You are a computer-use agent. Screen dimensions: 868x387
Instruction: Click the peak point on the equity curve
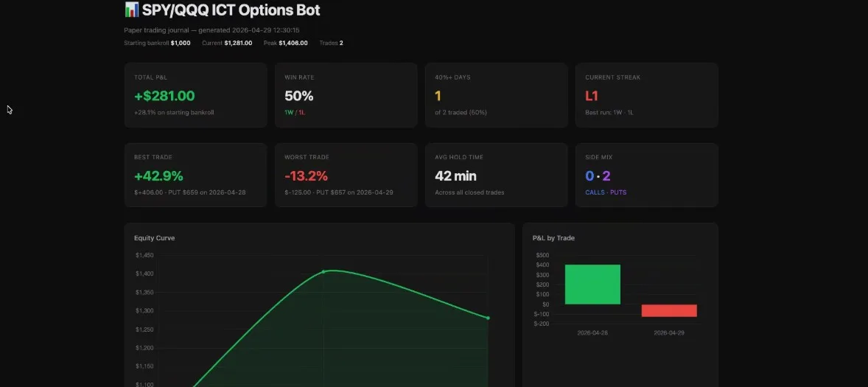click(323, 272)
